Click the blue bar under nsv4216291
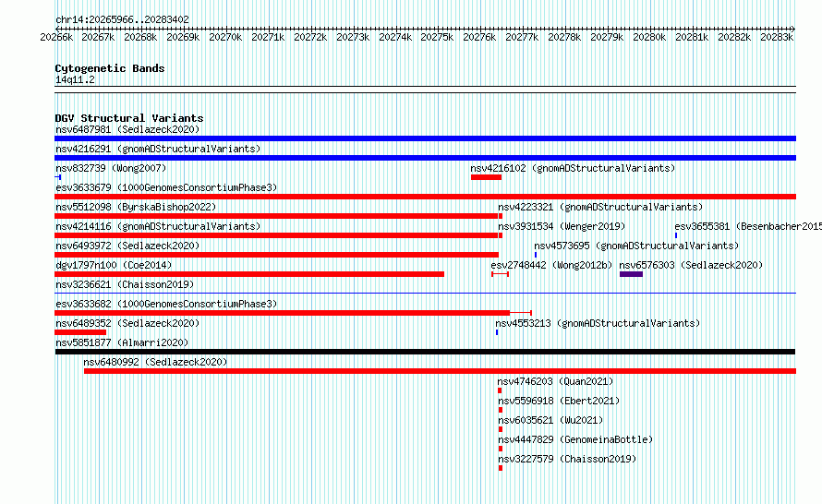This screenshot has width=822, height=504. click(x=425, y=158)
